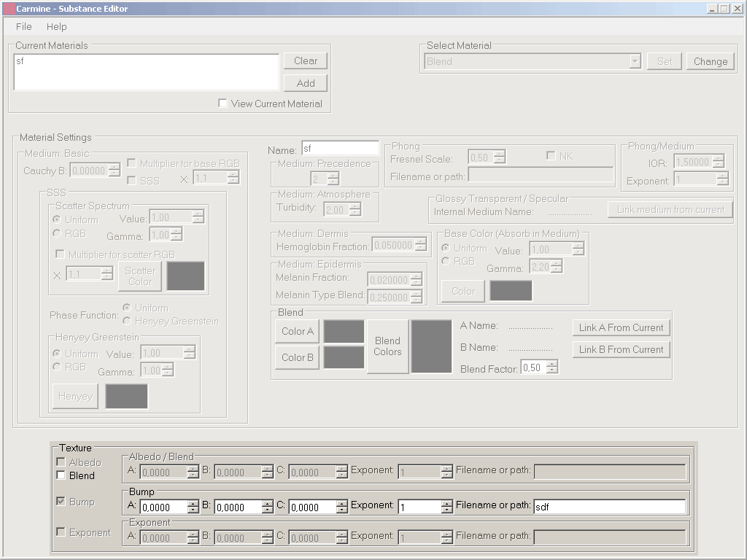Increase Bump A value with up arrow
Screen dimensions: 747x560
click(193, 503)
